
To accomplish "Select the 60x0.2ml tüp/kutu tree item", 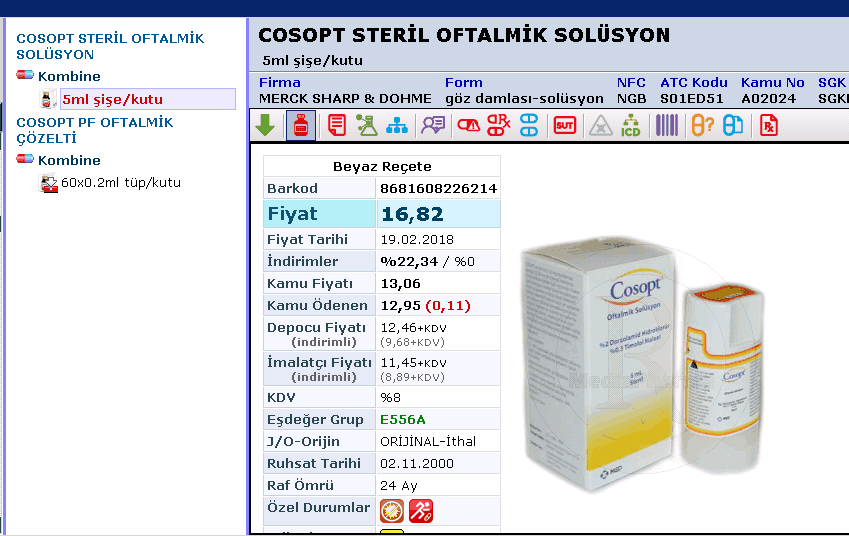I will (121, 182).
